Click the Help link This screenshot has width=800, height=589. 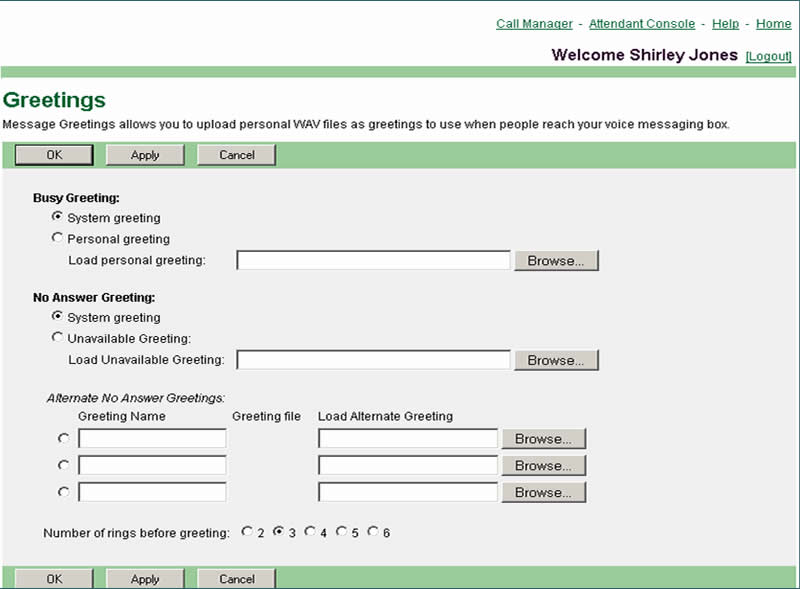point(725,24)
